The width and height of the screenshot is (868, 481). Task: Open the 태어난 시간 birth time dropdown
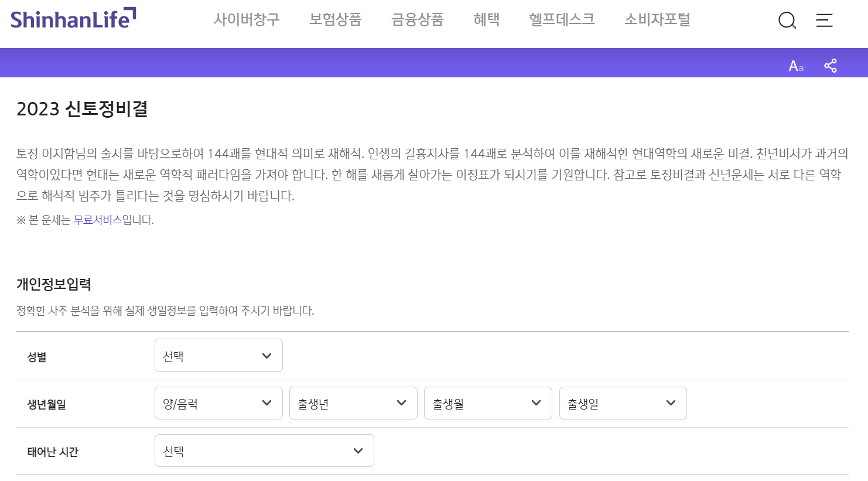(264, 451)
